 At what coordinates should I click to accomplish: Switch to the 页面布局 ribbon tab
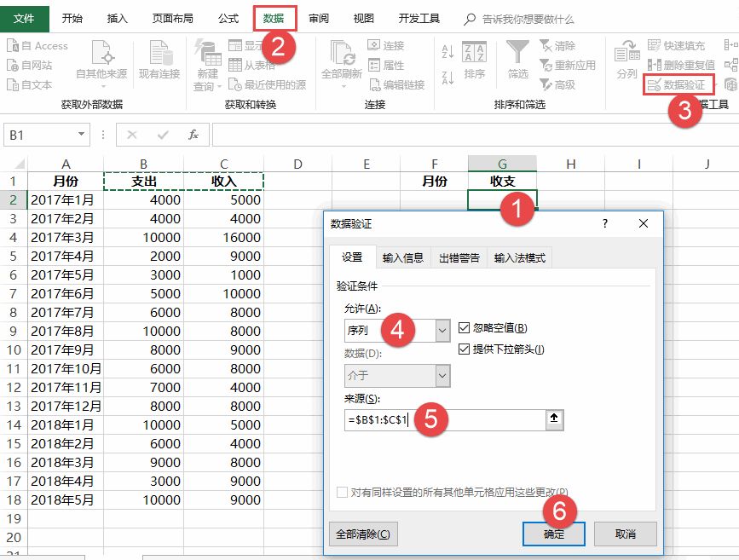pyautogui.click(x=172, y=19)
